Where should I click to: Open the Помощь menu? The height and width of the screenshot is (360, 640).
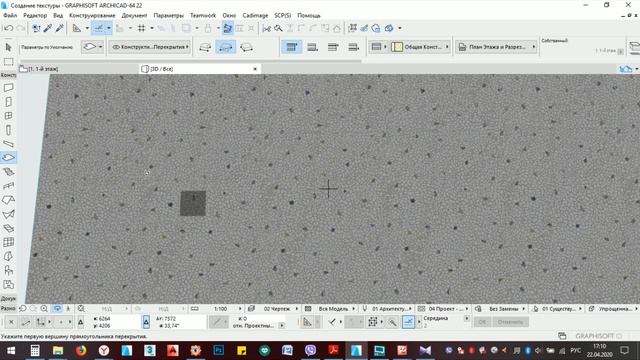coord(309,15)
